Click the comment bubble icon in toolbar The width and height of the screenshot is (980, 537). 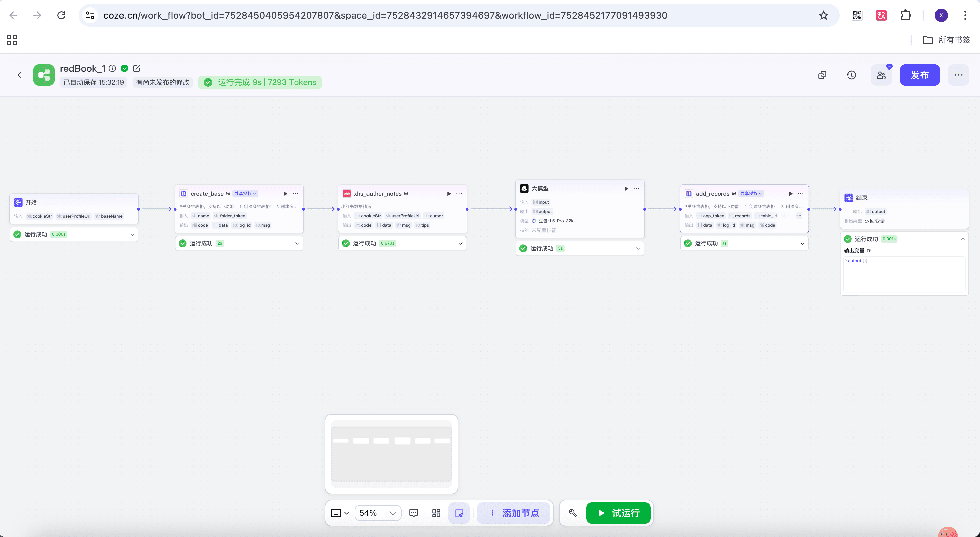click(414, 513)
